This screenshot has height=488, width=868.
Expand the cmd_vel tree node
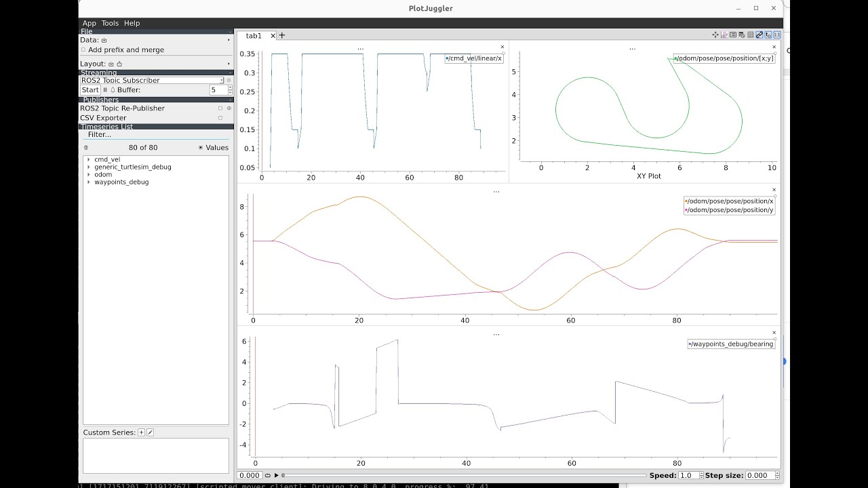[88, 159]
